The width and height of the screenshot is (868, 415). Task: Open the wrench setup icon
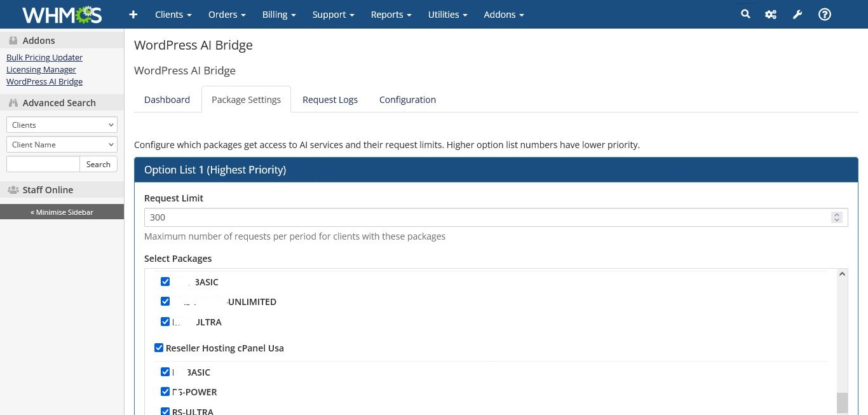(797, 15)
